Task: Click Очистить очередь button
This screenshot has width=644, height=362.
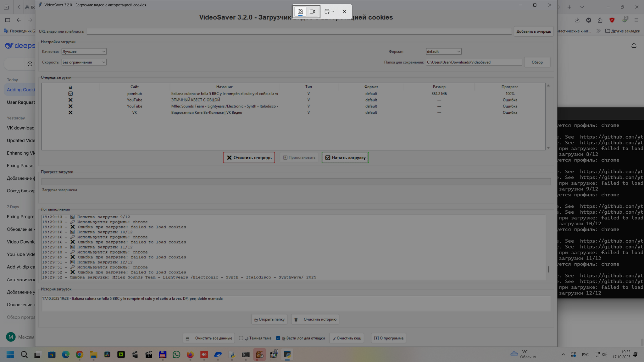Action: [x=249, y=158]
